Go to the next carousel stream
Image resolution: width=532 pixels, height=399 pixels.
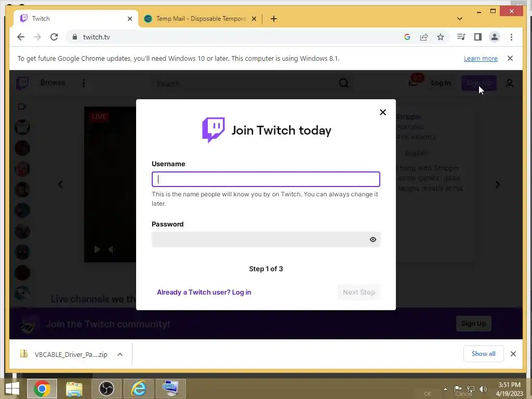[x=497, y=184]
